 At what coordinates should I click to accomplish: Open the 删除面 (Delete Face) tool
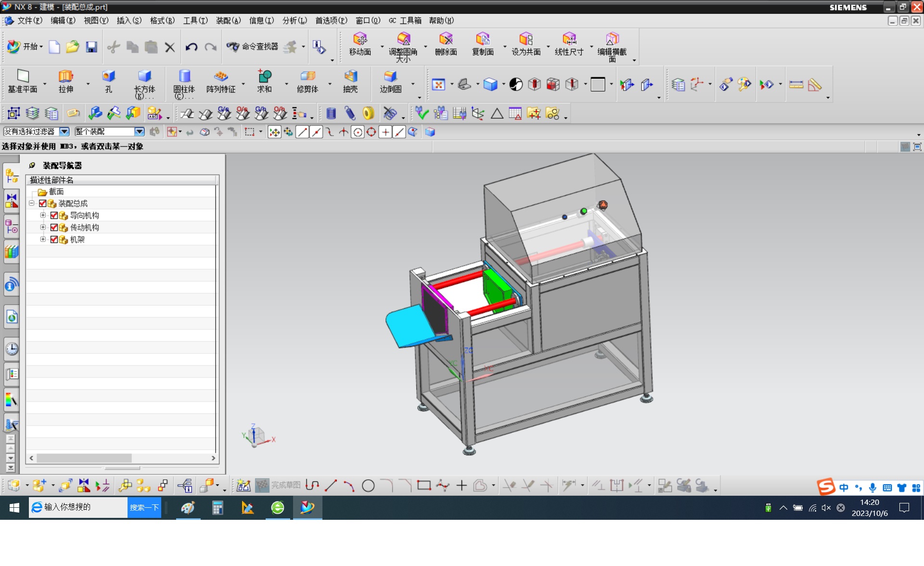pyautogui.click(x=446, y=39)
